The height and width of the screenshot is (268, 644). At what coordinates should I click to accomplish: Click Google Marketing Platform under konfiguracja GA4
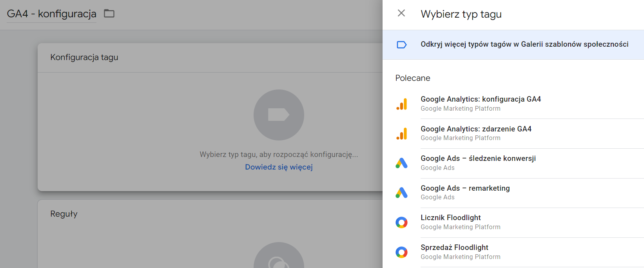pyautogui.click(x=461, y=109)
